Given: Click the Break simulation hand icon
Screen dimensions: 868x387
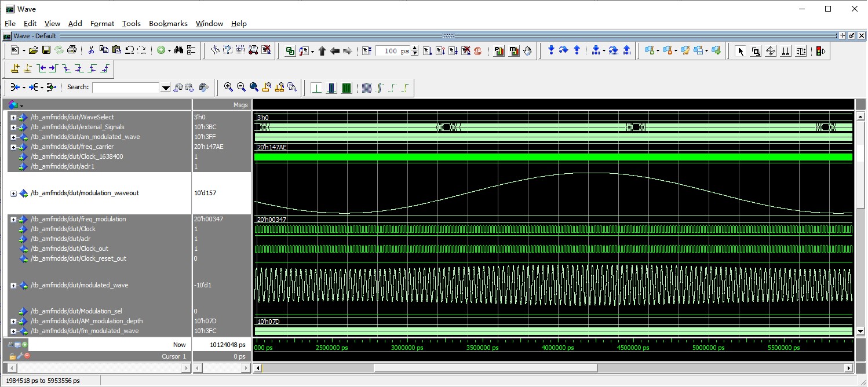Looking at the screenshot, I should click(527, 51).
